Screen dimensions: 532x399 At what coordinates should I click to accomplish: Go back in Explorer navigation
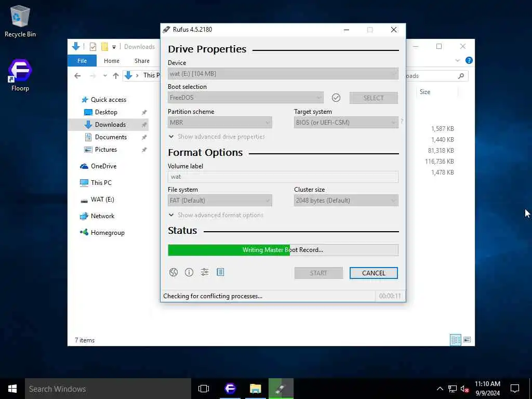[77, 76]
